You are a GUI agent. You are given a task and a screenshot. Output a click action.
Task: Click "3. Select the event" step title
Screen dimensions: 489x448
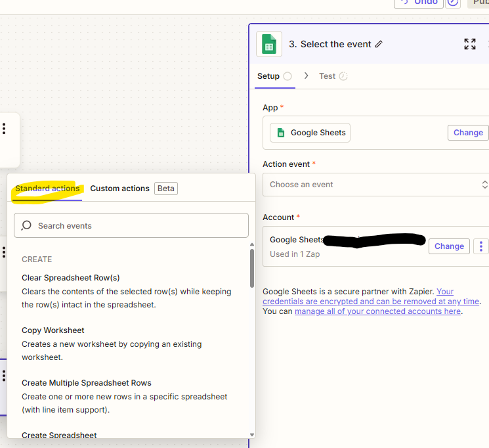(x=330, y=44)
